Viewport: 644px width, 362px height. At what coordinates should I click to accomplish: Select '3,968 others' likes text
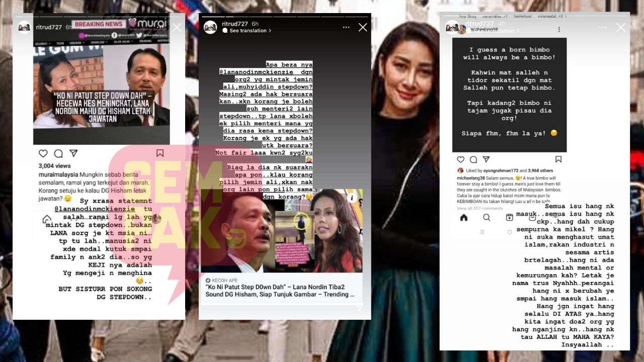coord(541,171)
